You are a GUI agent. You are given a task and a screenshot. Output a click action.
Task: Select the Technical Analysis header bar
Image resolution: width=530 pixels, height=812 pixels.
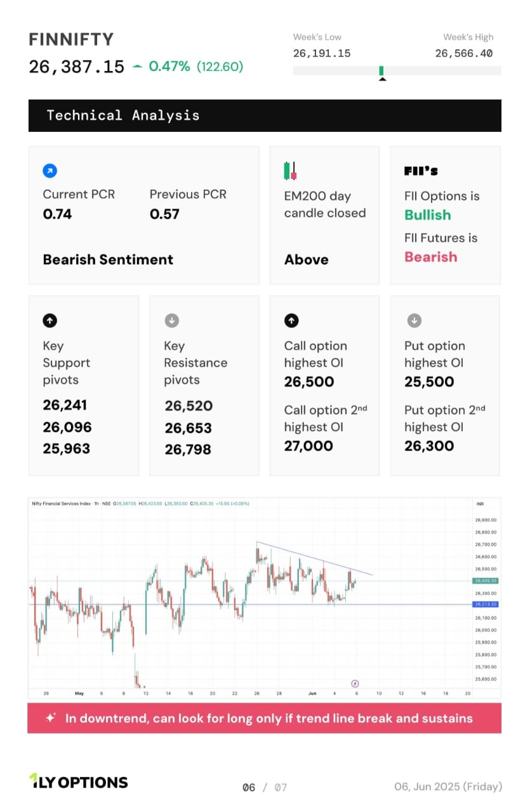coord(265,115)
